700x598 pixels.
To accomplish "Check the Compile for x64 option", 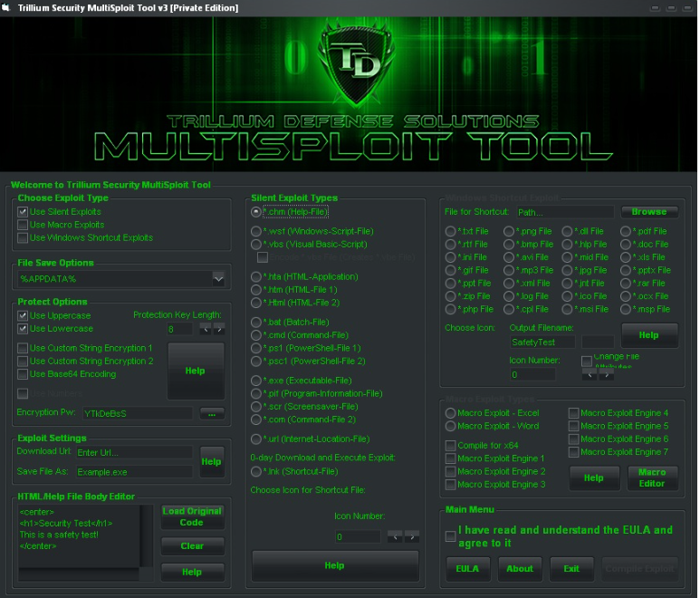I will tap(450, 446).
